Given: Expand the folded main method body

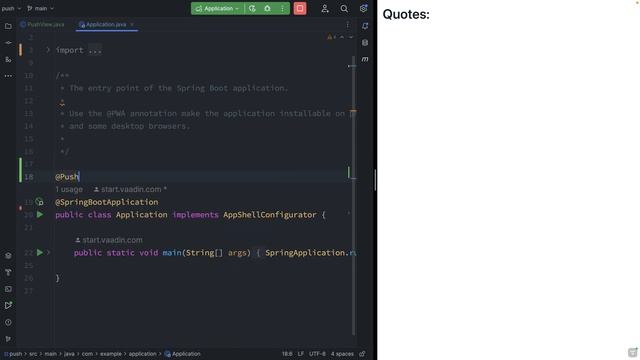Looking at the screenshot, I should click(48, 253).
